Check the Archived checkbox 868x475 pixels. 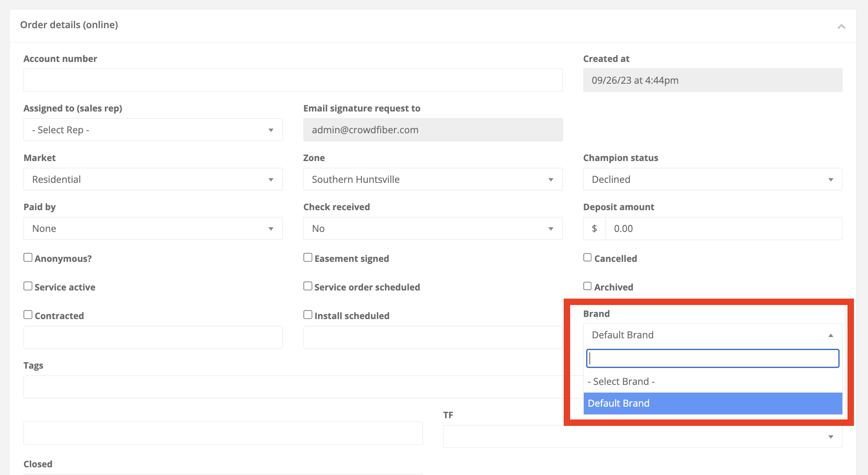point(588,286)
